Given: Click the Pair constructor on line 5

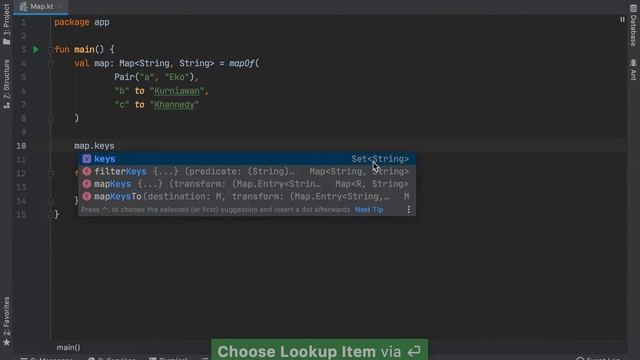Looking at the screenshot, I should (x=124, y=77).
